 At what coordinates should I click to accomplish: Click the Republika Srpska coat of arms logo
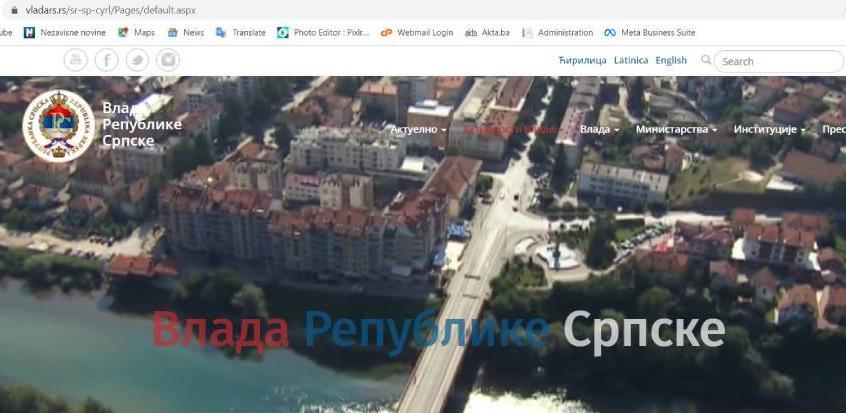[x=59, y=126]
